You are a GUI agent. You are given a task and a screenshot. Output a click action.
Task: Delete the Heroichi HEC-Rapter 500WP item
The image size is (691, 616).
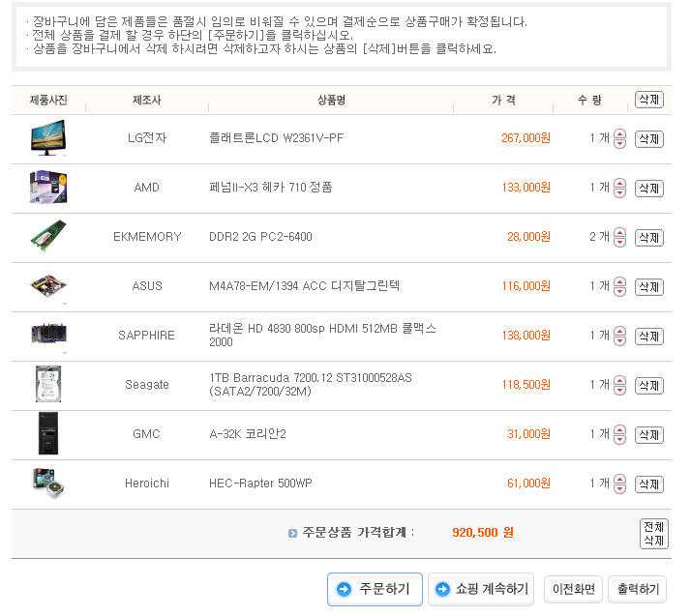tap(648, 484)
